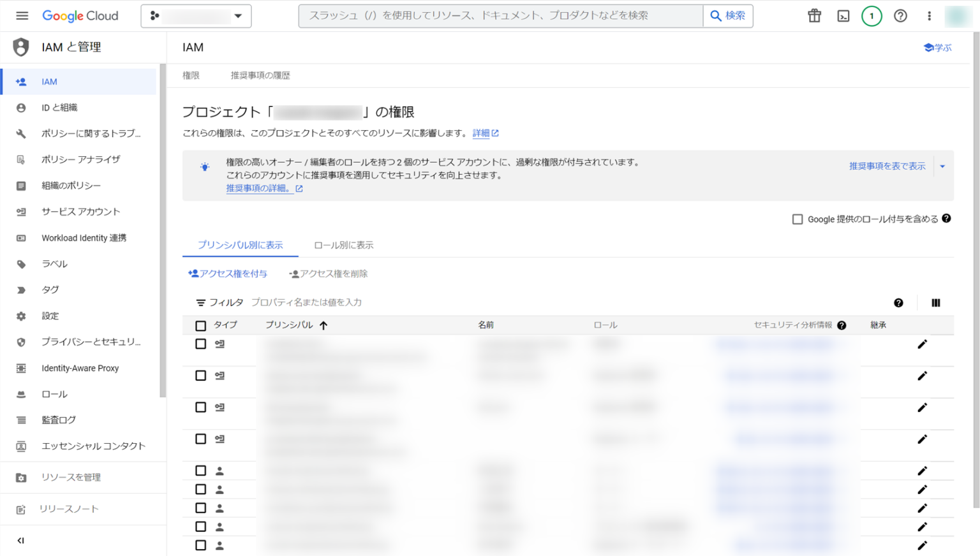Click the gift rewards icon in top bar
Screen dimensions: 980x556
814,15
